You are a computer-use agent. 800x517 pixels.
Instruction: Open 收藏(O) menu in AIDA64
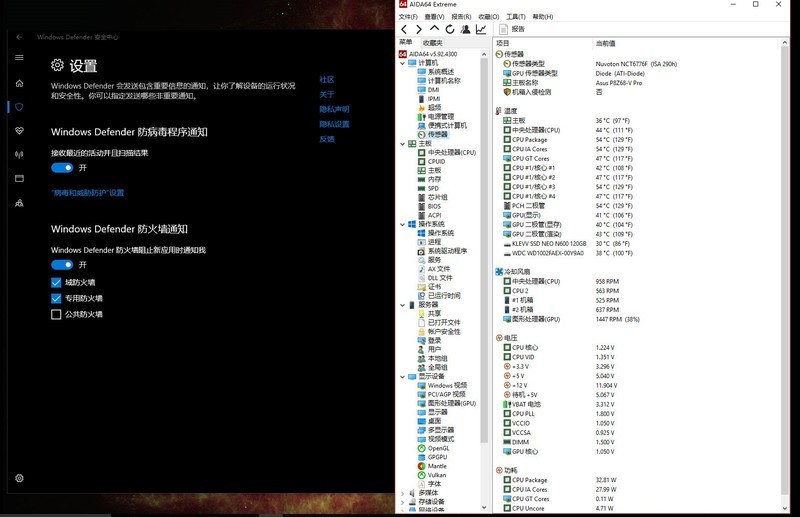tap(489, 17)
